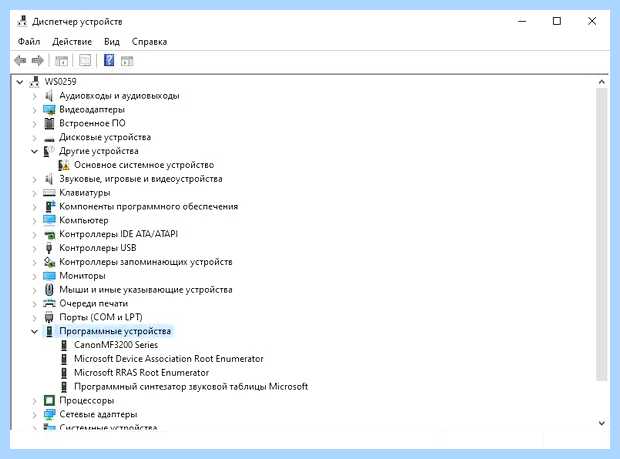This screenshot has width=620, height=459.
Task: Select Основное системное устройство device
Action: 144,165
